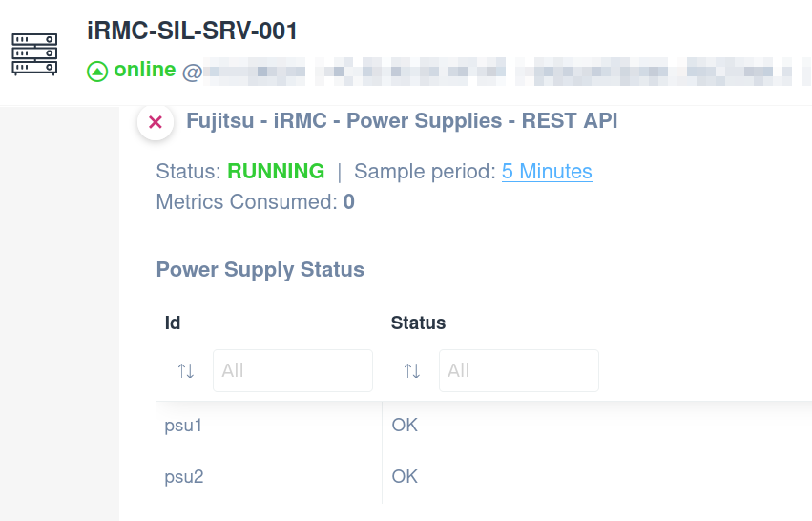
Task: Focus the Id filter input field
Action: click(293, 371)
